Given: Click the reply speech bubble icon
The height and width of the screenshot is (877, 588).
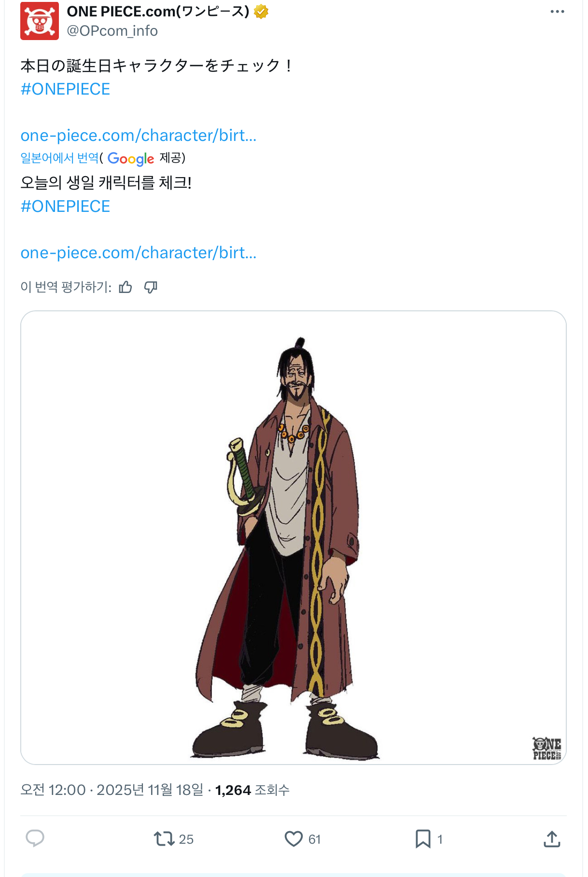Looking at the screenshot, I should coord(35,839).
